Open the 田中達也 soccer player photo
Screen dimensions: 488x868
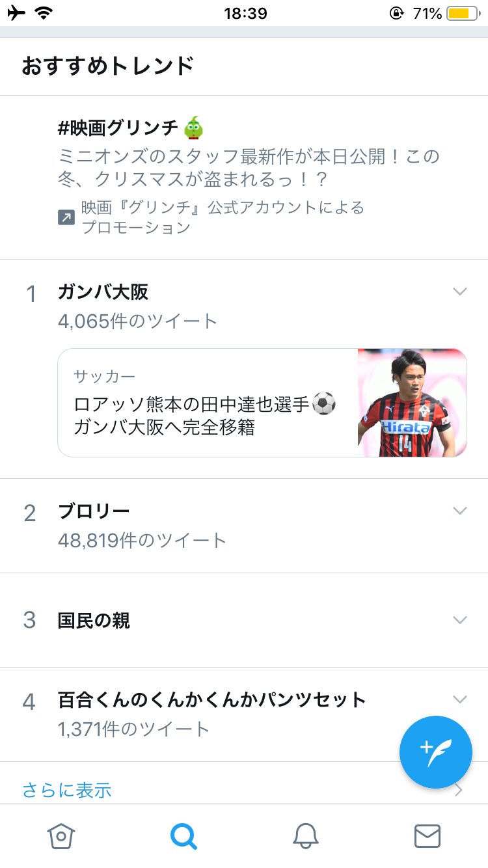click(412, 403)
